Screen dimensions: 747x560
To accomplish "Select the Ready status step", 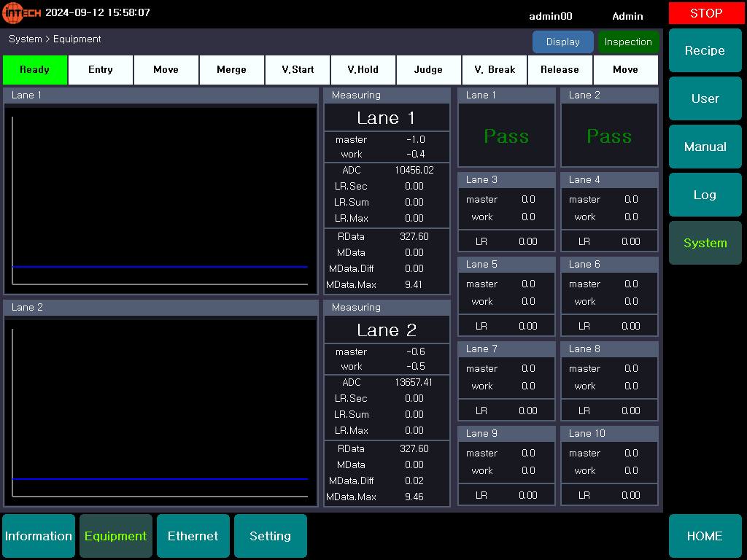I will (35, 69).
